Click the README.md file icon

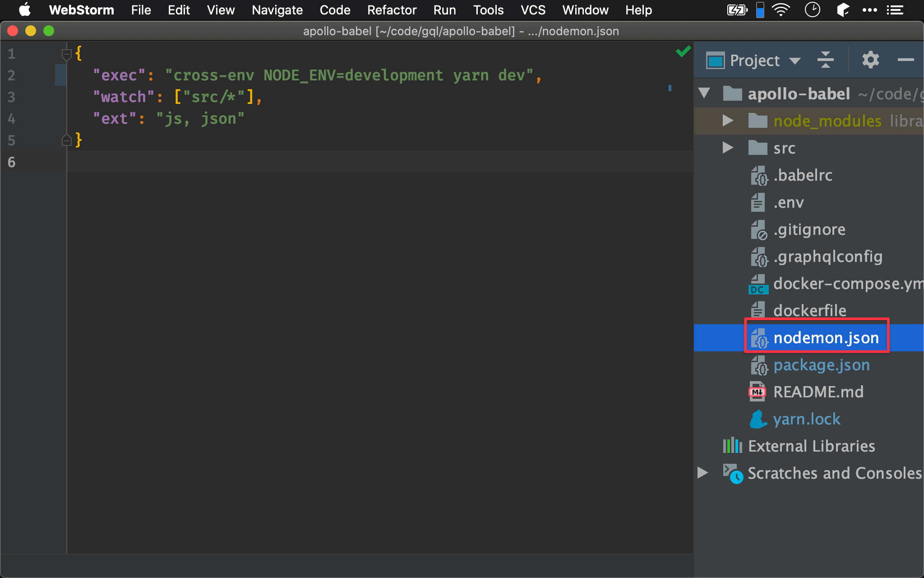coord(758,392)
